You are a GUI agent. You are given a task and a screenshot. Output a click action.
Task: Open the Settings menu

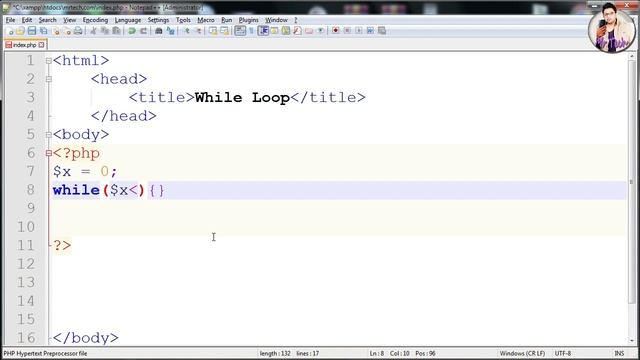[x=158, y=20]
